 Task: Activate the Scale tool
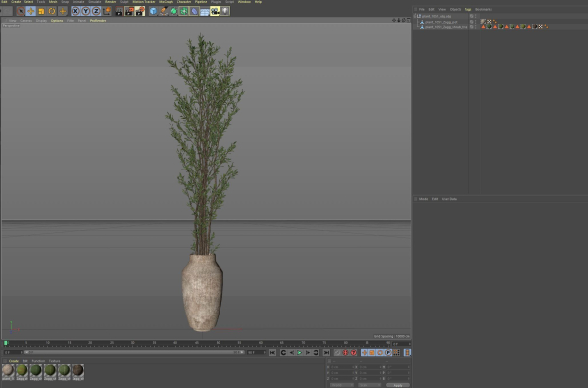point(41,11)
